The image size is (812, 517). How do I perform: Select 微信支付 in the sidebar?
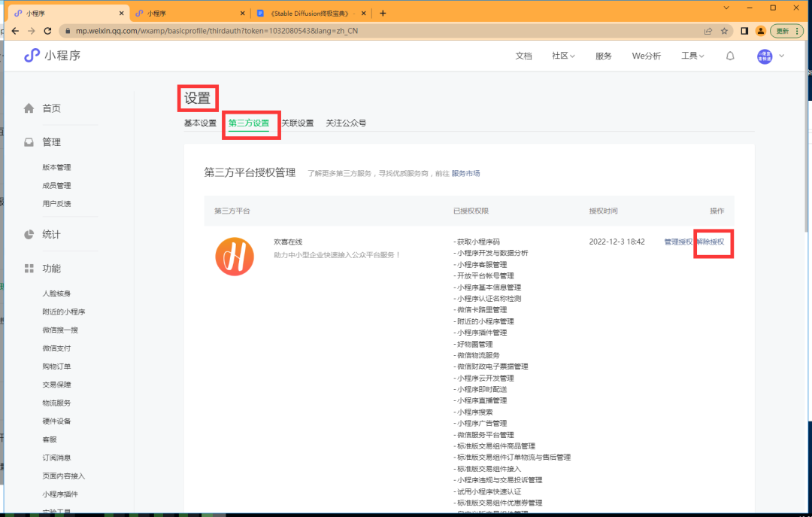tap(56, 348)
